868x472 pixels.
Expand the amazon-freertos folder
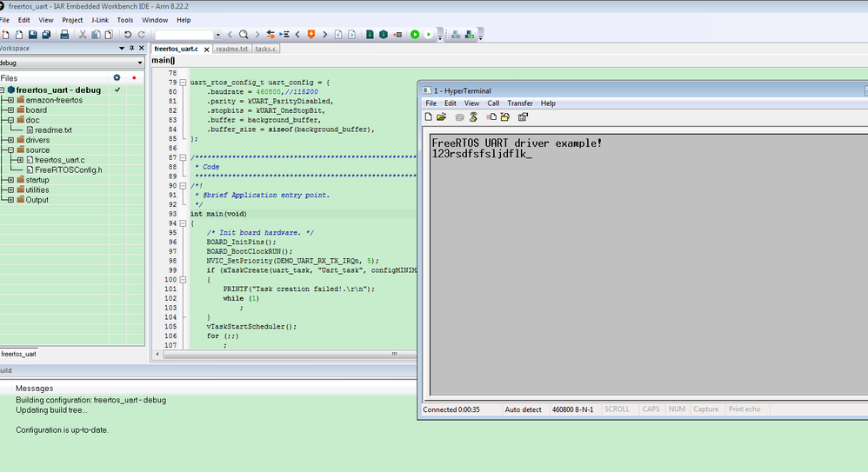click(10, 100)
